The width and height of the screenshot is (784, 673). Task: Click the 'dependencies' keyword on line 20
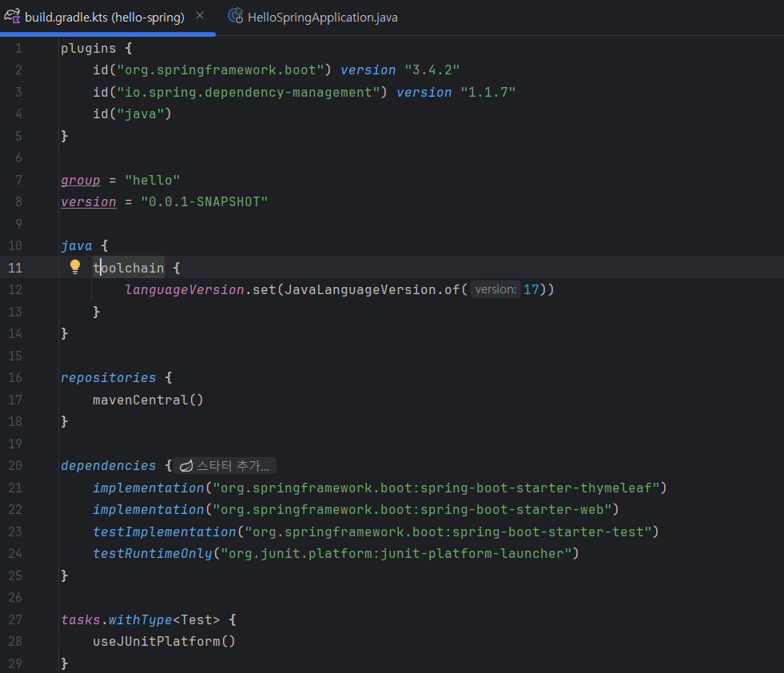point(109,466)
